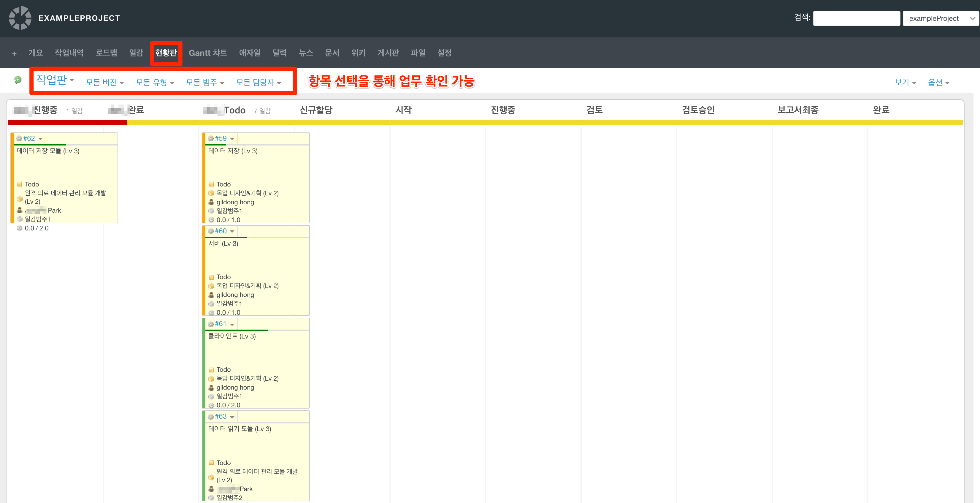Click gear icon on card #62
This screenshot has width=980, height=503.
coord(19,138)
